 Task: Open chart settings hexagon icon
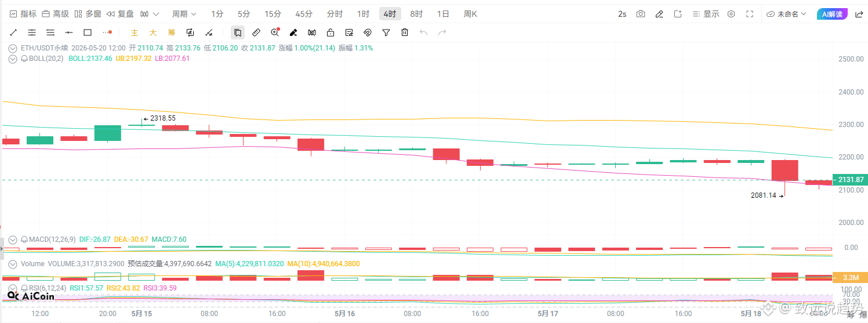[731, 14]
